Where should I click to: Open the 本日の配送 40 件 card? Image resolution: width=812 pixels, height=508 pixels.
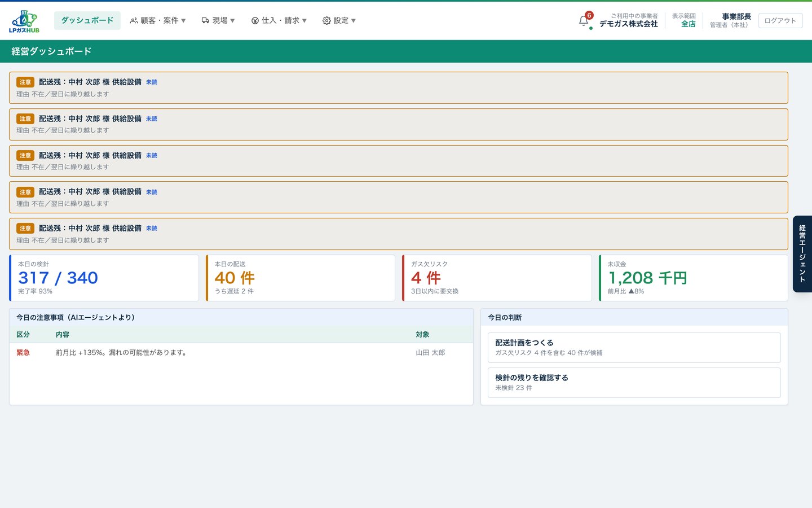point(301,278)
